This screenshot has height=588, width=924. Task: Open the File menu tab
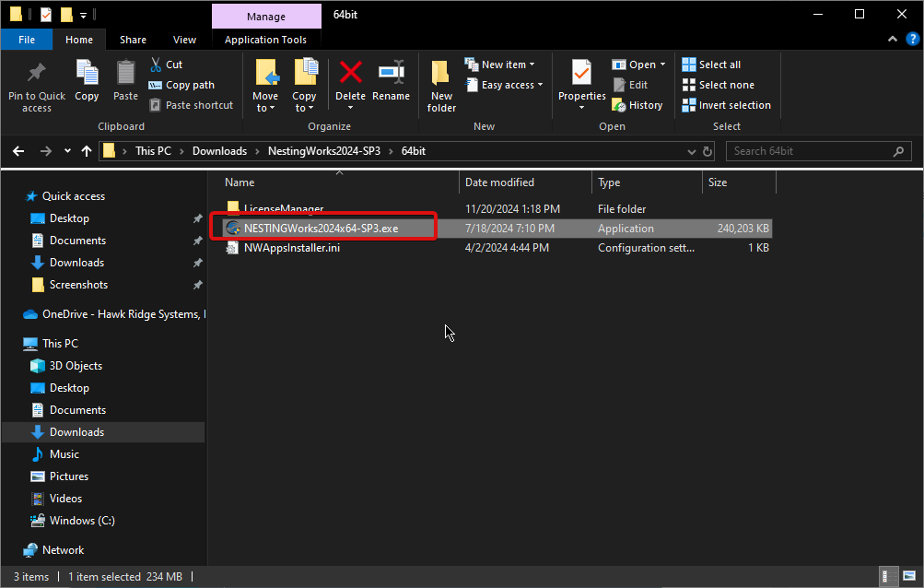(27, 40)
